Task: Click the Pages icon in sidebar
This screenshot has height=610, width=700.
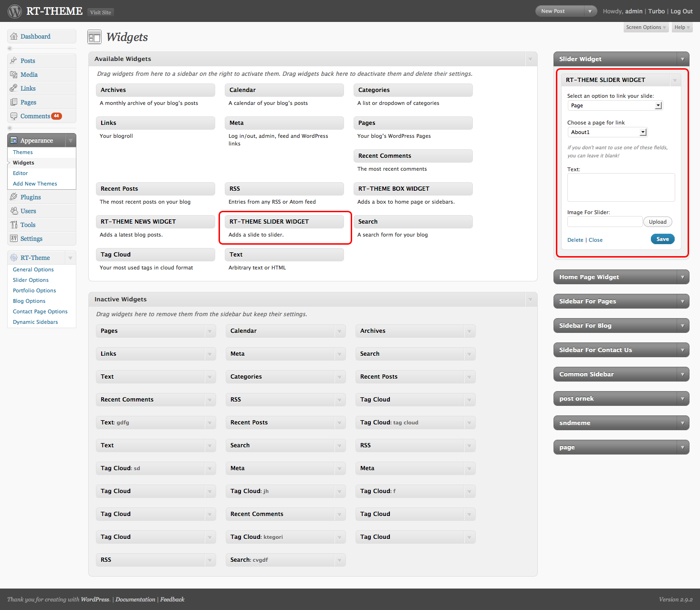Action: click(14, 102)
